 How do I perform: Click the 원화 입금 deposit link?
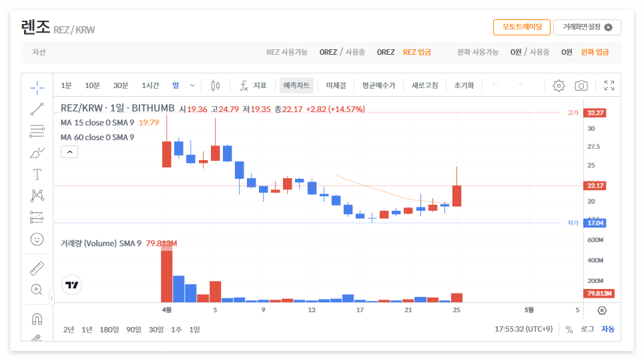[x=595, y=52]
